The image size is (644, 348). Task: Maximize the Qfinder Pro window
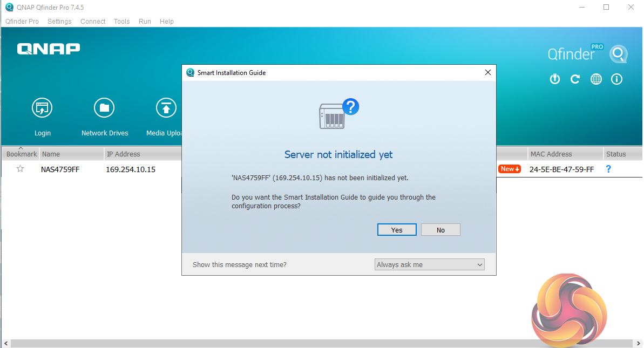(606, 8)
